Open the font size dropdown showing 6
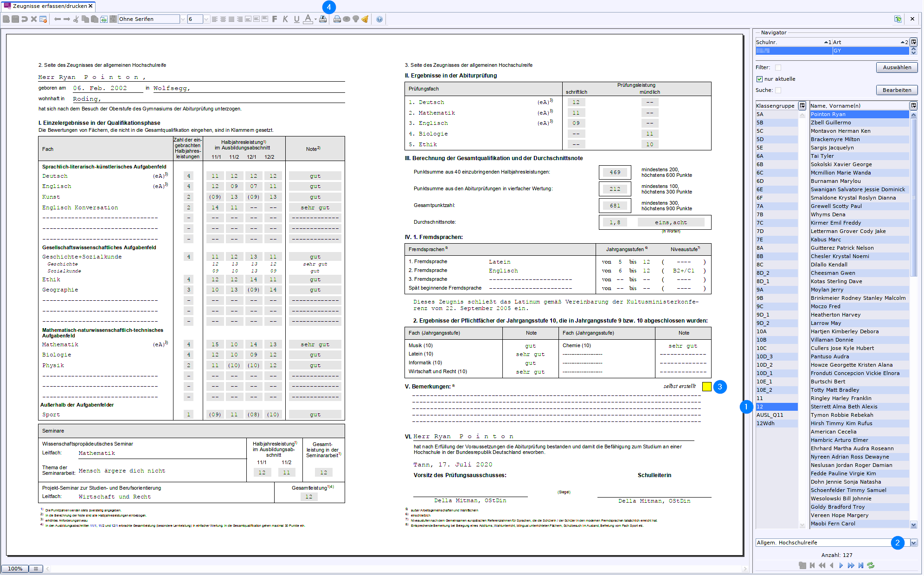The height and width of the screenshot is (576, 924). [x=206, y=19]
